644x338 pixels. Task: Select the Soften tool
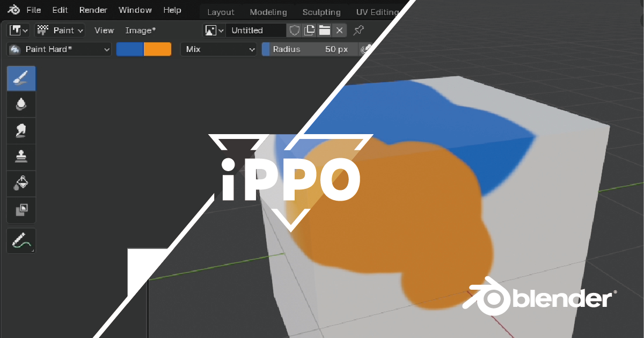(21, 105)
